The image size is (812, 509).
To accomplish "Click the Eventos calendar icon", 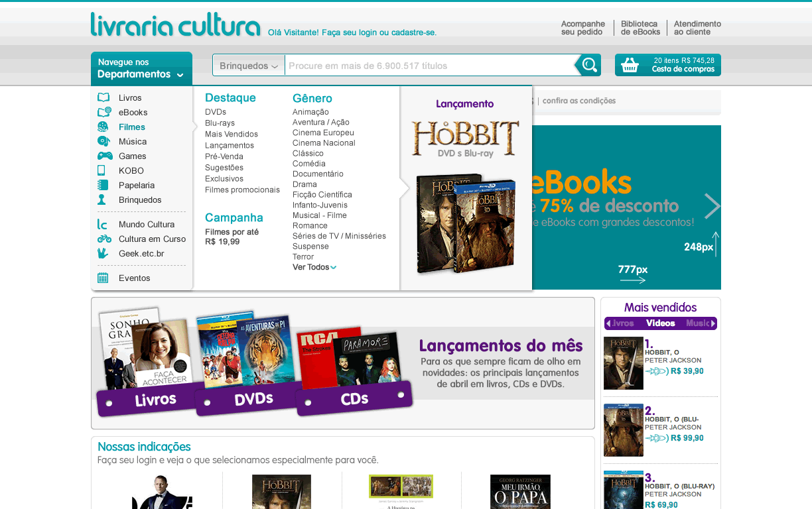I will tap(103, 278).
